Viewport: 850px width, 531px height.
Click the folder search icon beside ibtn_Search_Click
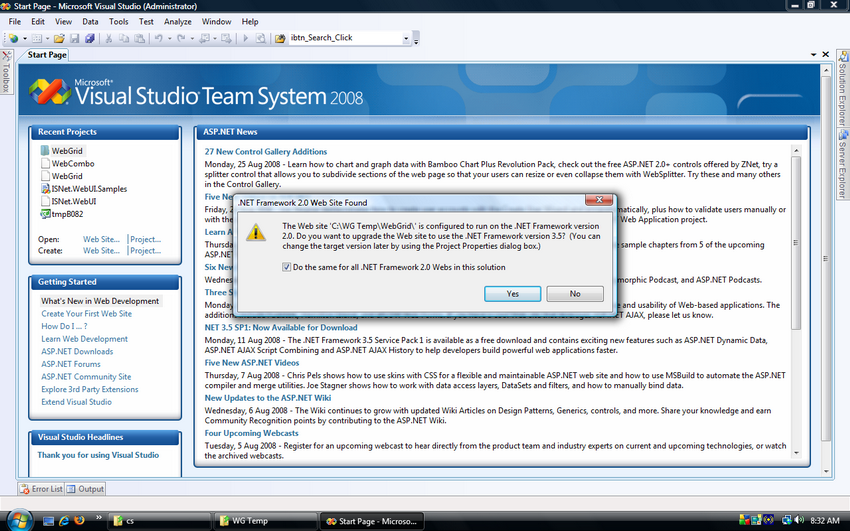280,38
